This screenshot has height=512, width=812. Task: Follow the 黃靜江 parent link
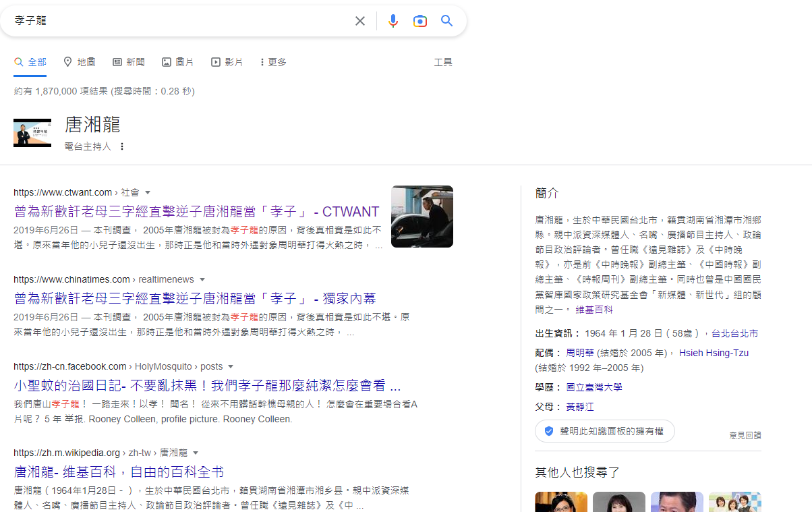(580, 407)
